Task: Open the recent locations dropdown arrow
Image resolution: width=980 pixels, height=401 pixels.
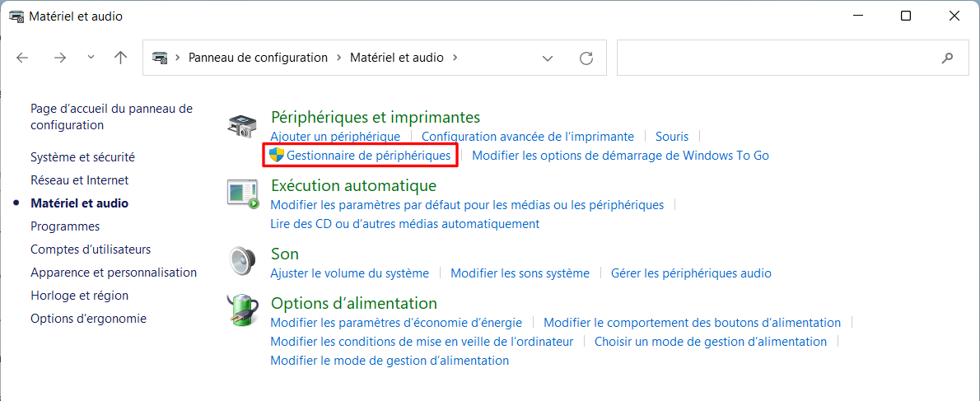Action: (91, 58)
